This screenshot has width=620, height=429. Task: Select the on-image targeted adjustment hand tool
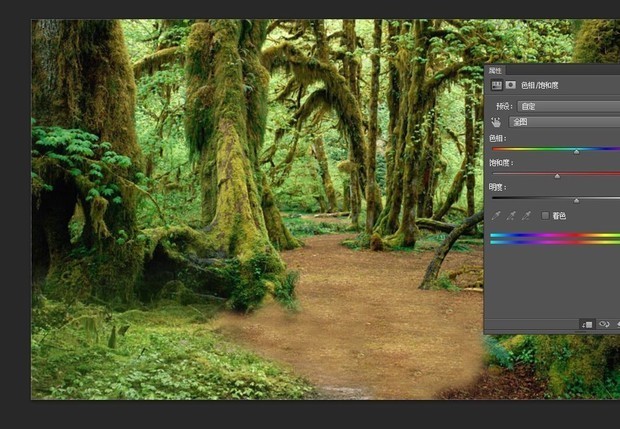pos(495,121)
